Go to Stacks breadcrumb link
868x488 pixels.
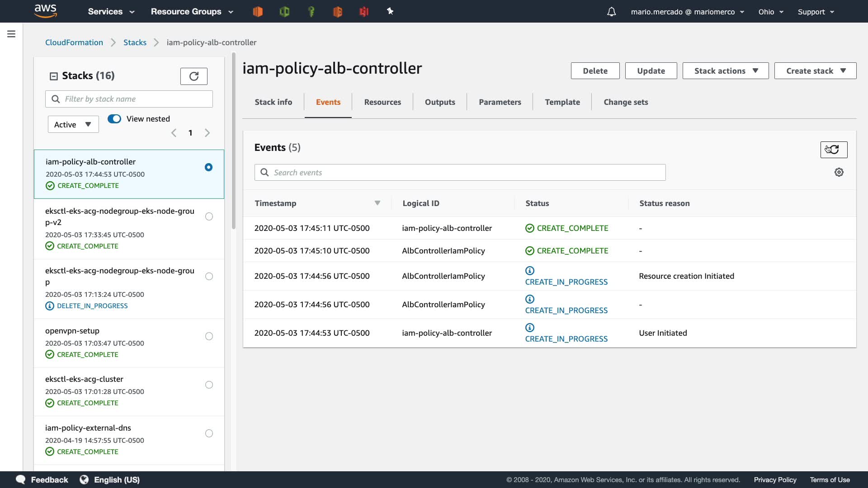(x=135, y=42)
